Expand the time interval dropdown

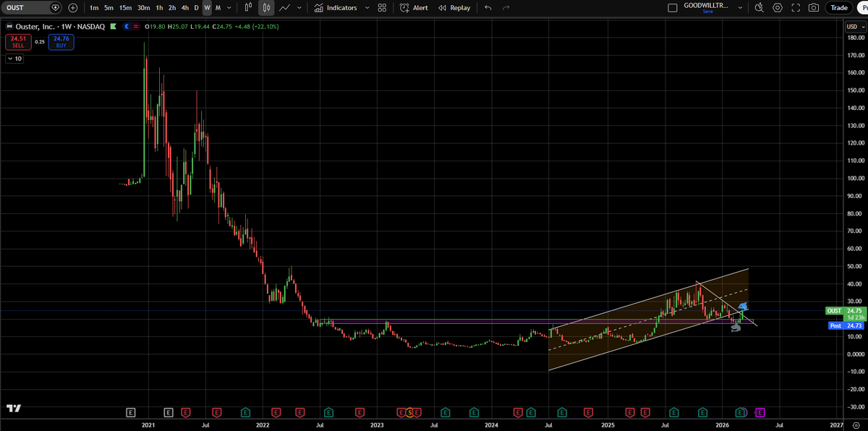(x=229, y=8)
